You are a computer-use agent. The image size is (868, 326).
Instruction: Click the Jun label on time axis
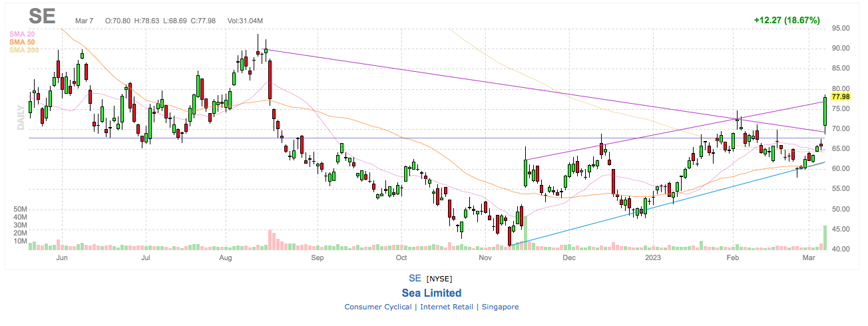pos(63,257)
